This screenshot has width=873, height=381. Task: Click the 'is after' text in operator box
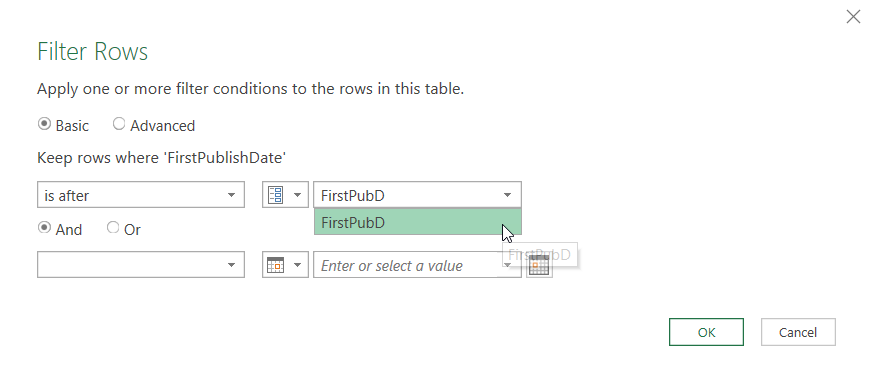point(67,196)
